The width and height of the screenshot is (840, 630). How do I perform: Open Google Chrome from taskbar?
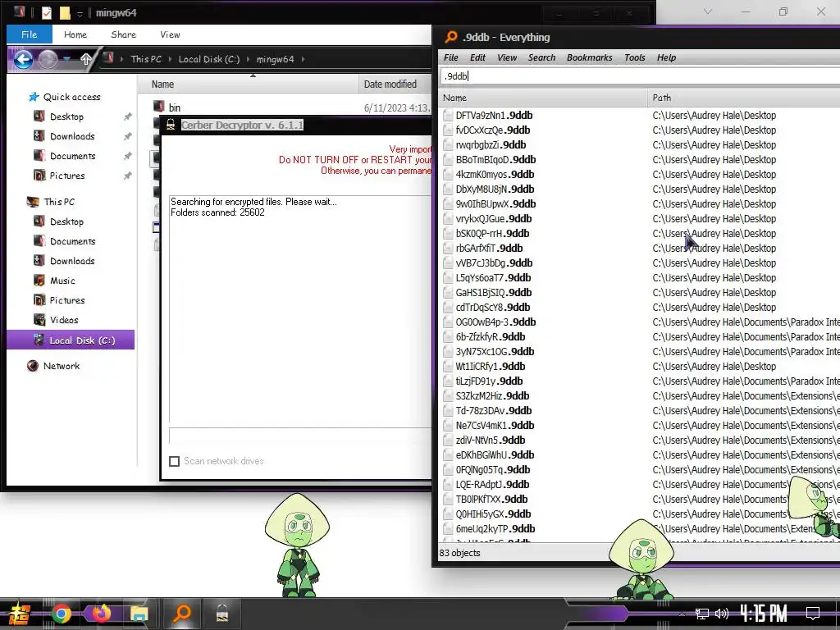pos(61,614)
